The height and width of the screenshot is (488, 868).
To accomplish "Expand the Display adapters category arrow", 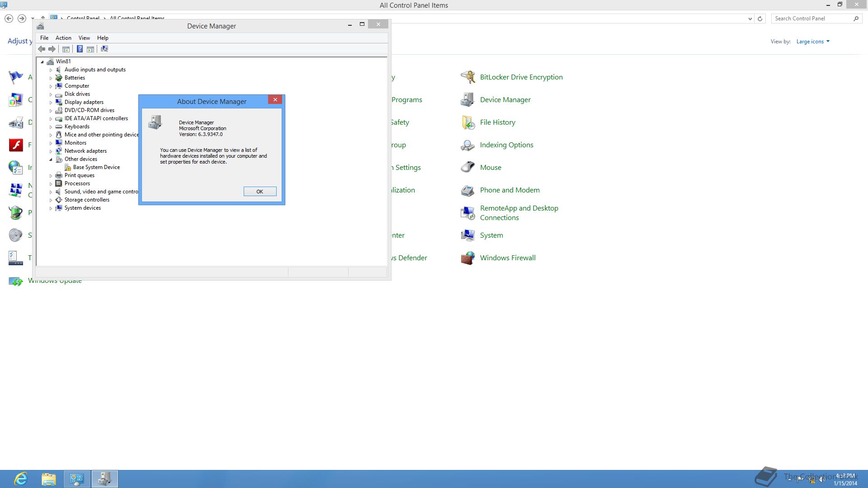I will [51, 103].
